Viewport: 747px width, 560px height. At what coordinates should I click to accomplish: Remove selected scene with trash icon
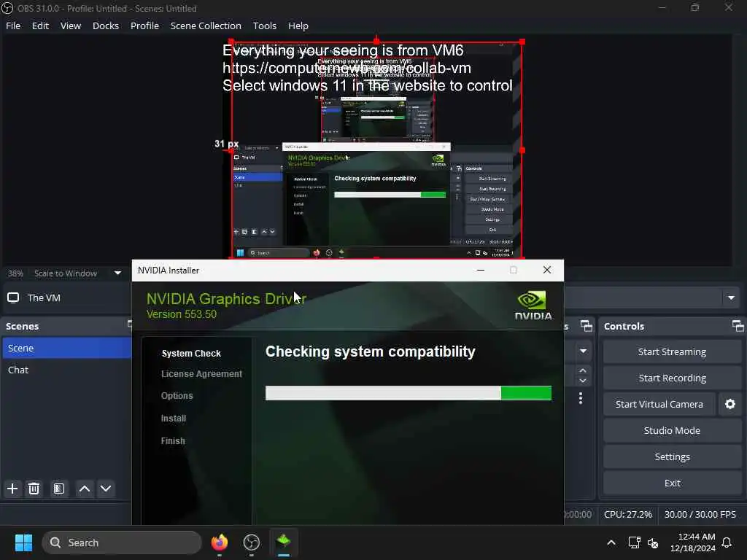click(34, 489)
